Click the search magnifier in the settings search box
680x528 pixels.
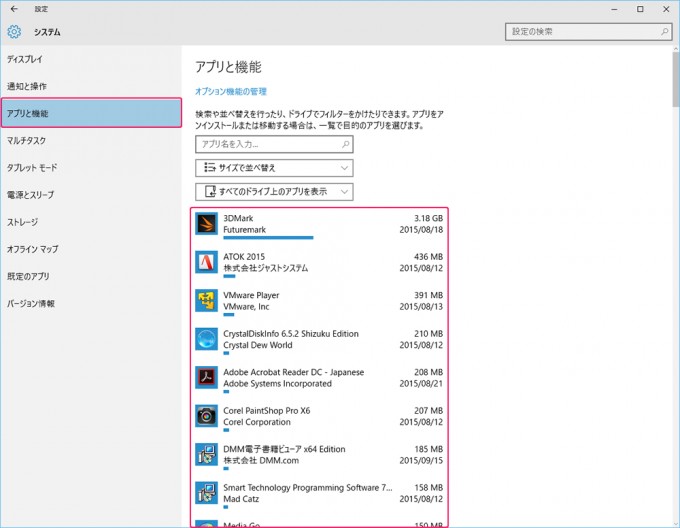664,32
